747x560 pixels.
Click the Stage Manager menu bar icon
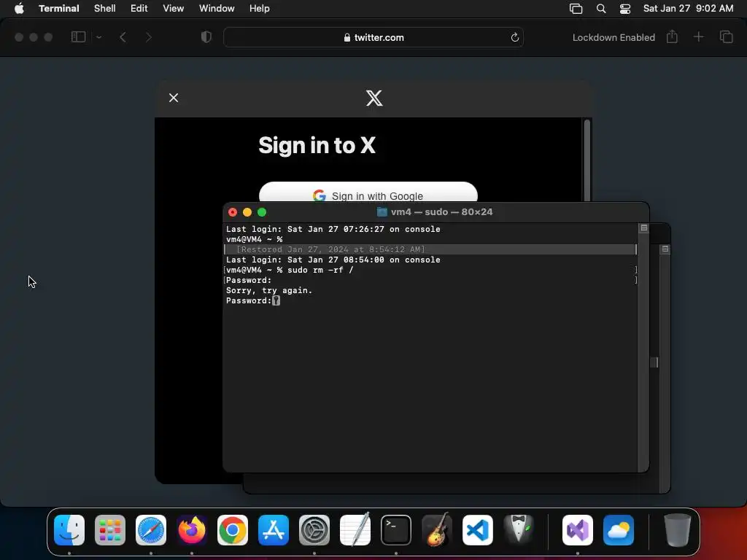point(576,9)
